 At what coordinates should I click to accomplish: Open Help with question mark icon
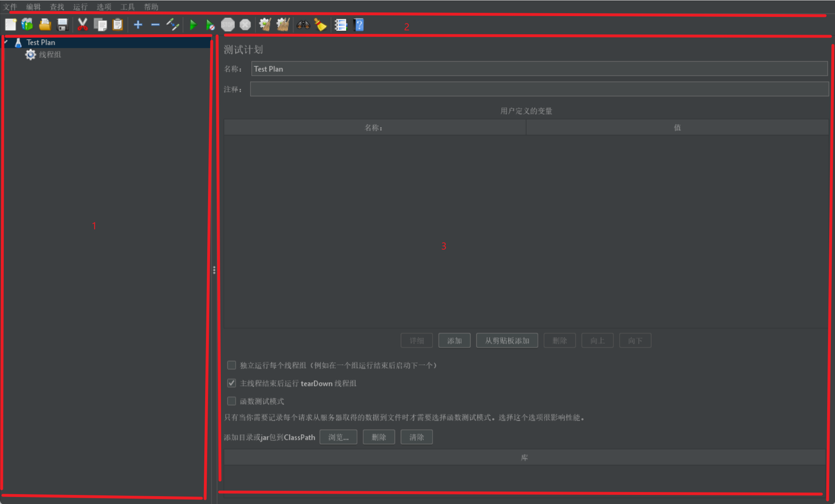359,25
